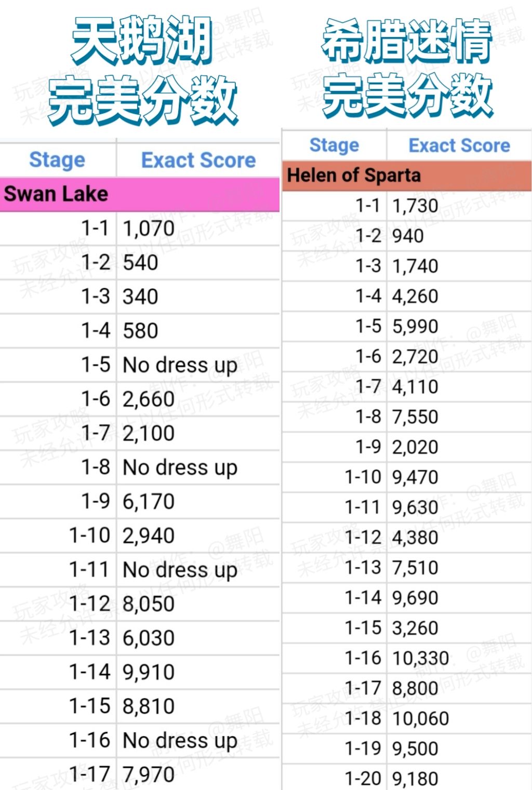Select the 10,330 score cell
The image size is (532, 790).
pos(420,658)
